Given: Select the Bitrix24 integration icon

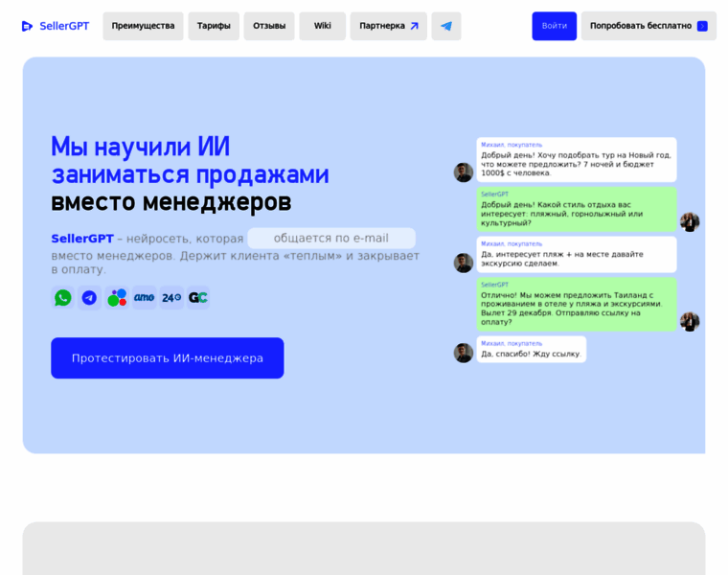Looking at the screenshot, I should pos(171,298).
